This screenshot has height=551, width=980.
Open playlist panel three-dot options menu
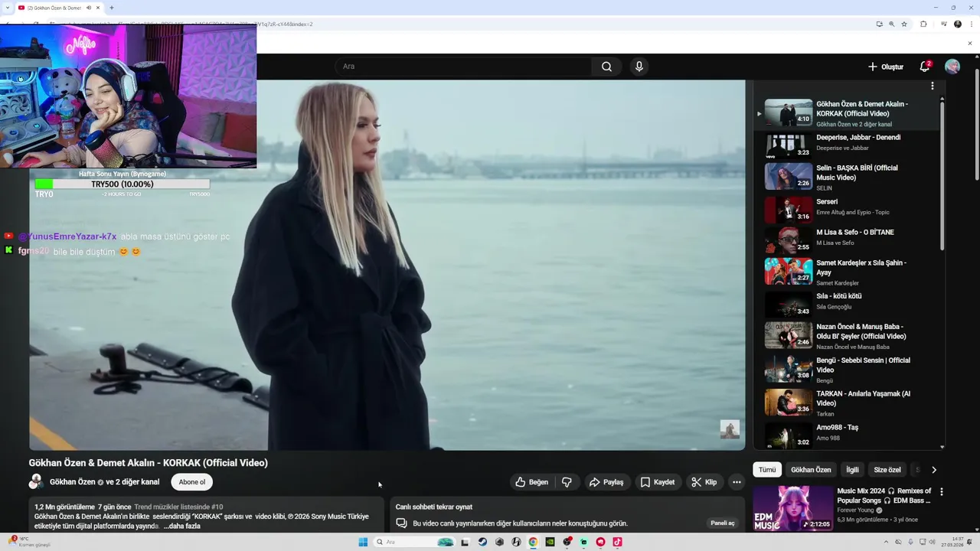coord(932,86)
